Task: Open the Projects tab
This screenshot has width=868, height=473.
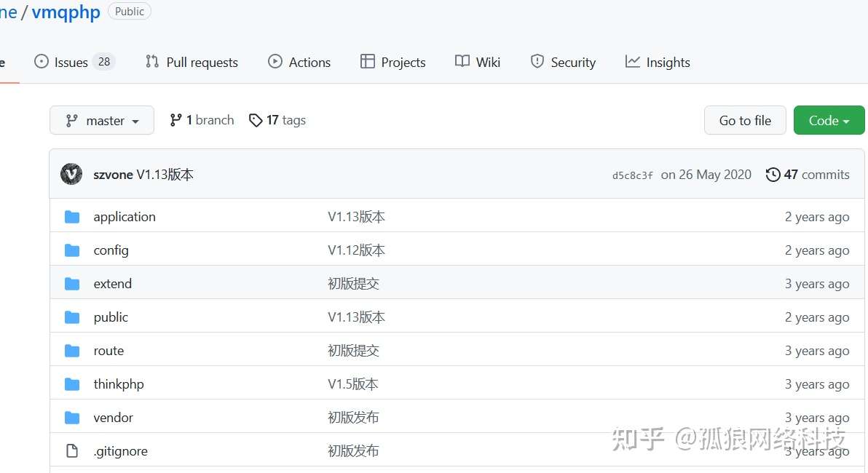Action: (392, 62)
